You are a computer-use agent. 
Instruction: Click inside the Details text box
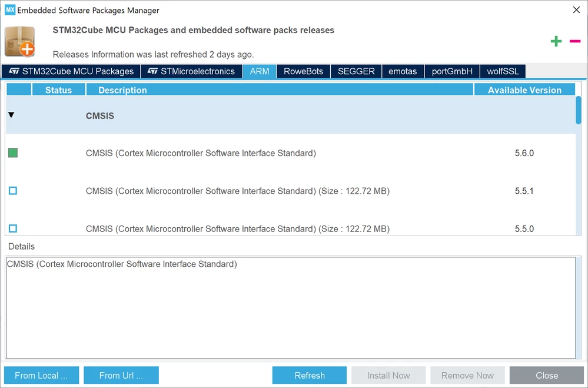(x=291, y=308)
